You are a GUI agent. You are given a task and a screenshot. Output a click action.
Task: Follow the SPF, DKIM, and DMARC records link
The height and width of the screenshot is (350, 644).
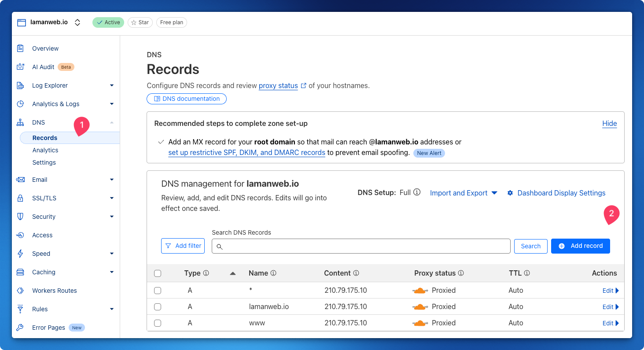[247, 153]
